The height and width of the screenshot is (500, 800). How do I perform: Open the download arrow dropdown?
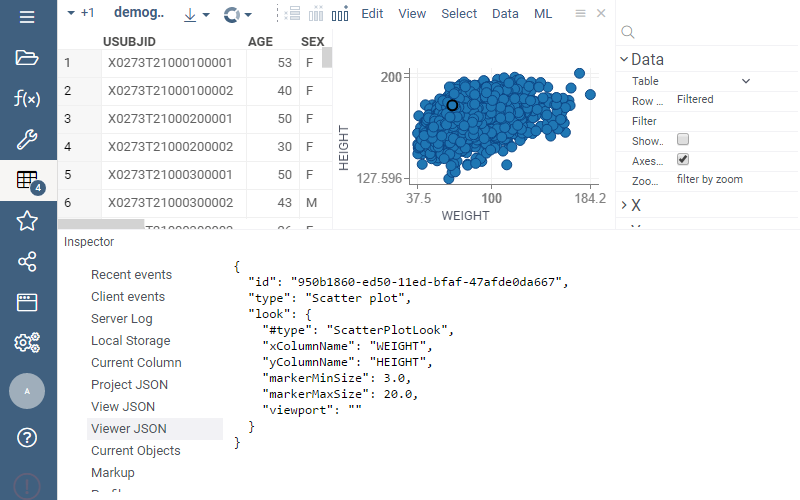(196, 14)
